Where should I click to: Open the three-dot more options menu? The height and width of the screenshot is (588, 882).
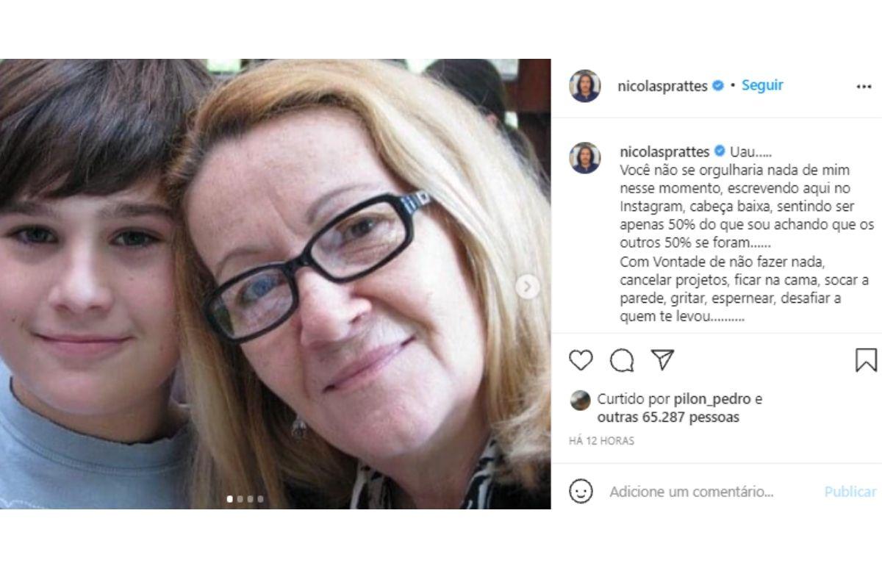point(864,87)
